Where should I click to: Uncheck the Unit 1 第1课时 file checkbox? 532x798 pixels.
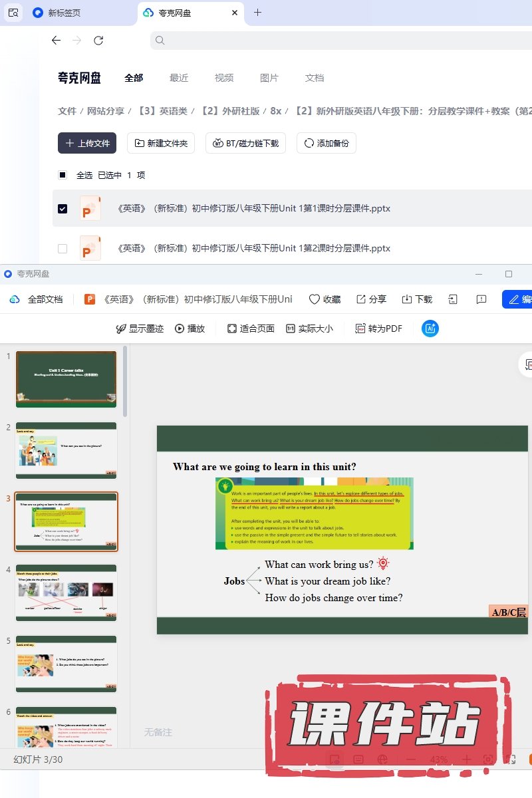tap(63, 208)
